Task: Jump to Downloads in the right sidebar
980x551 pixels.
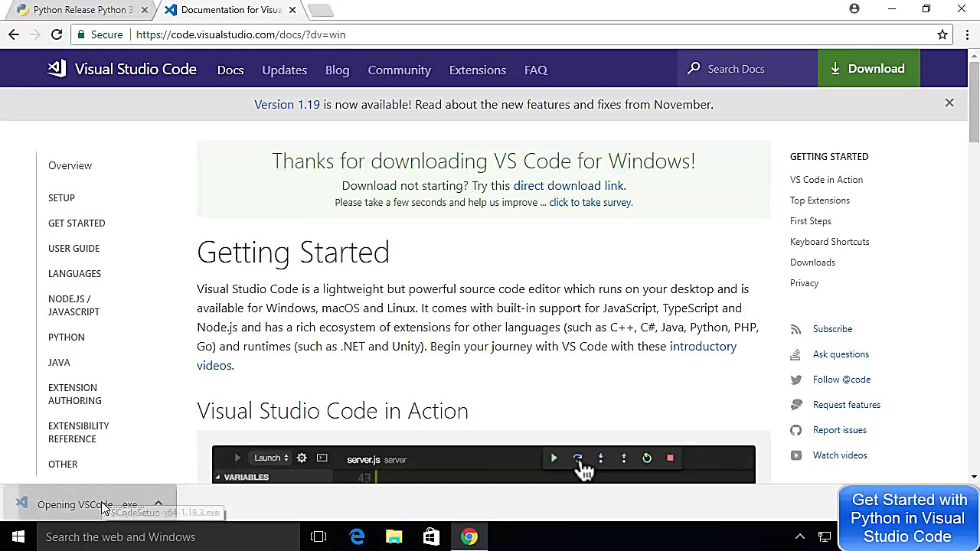Action: coord(812,262)
